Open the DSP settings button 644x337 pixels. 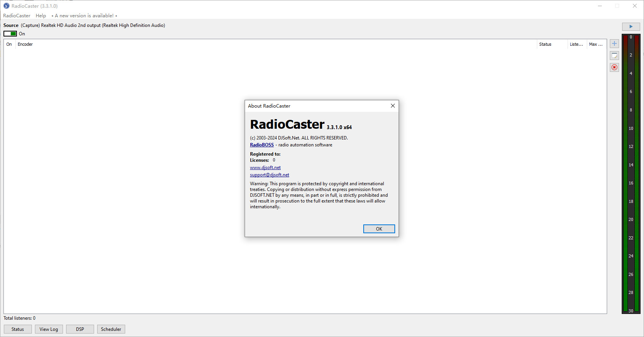click(80, 329)
